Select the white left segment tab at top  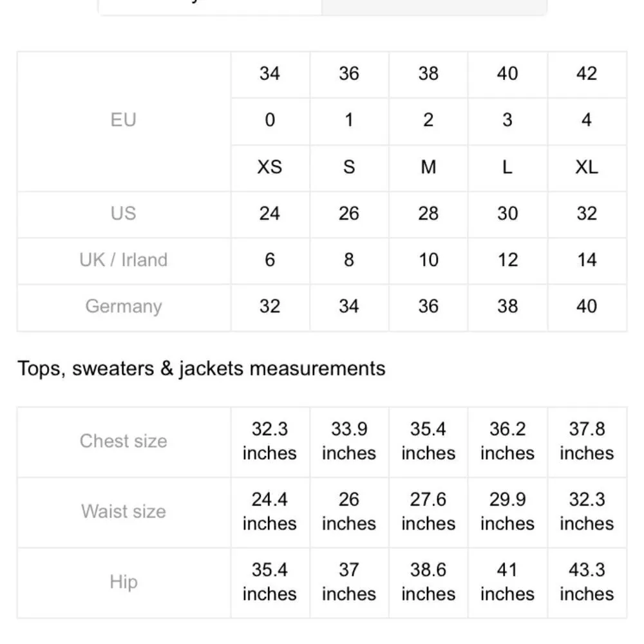pos(210,6)
